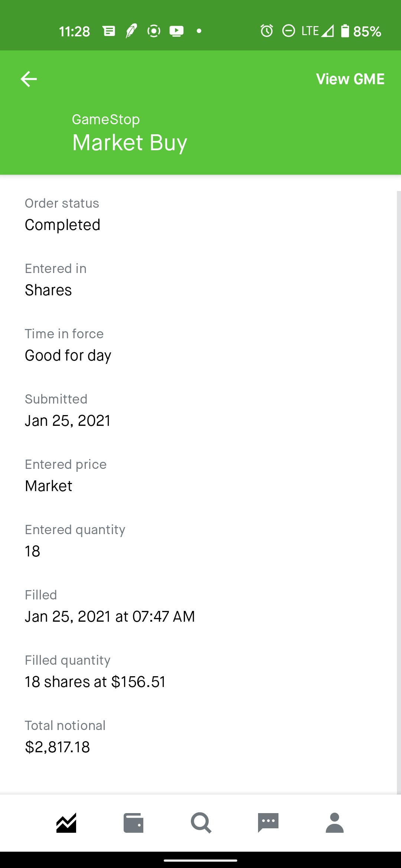
Task: Click the Good for day value
Action: coord(68,355)
